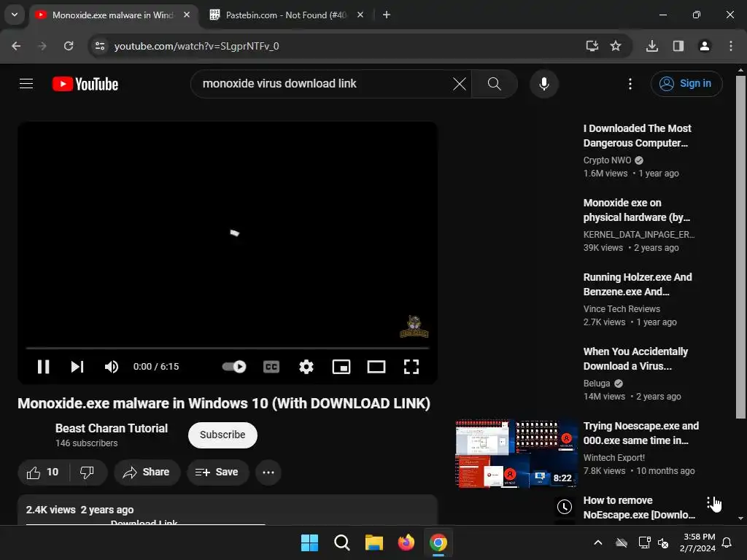Open 'I Downloaded The Most Dangerous Computer' video
This screenshot has height=560, width=747.
(637, 136)
